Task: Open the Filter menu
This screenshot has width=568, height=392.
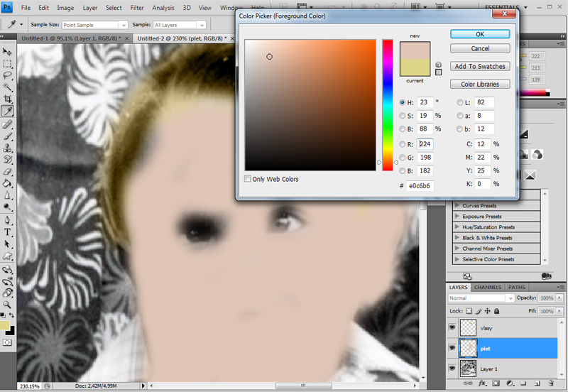Action: 137,8
